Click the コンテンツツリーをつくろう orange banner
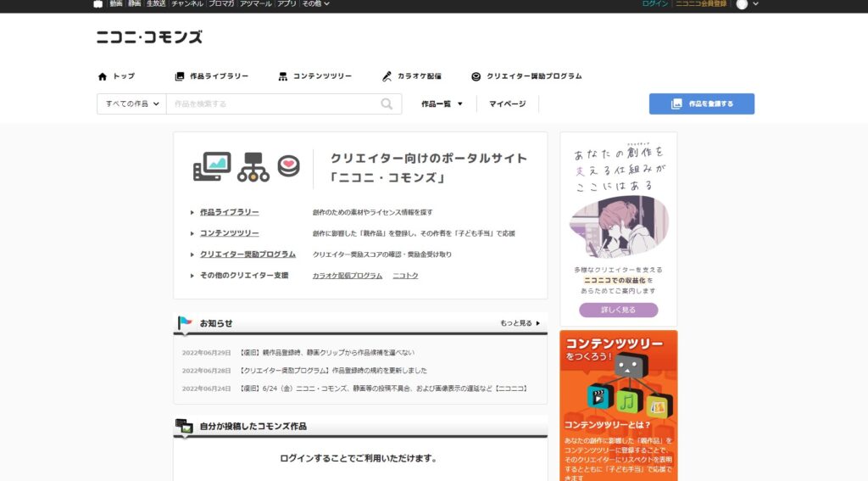This screenshot has width=868, height=481. [618, 405]
